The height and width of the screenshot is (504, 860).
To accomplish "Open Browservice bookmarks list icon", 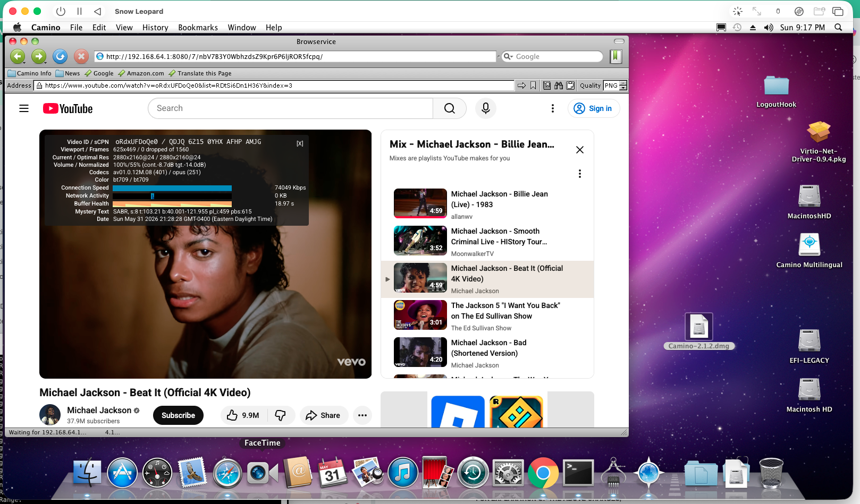I will (547, 86).
